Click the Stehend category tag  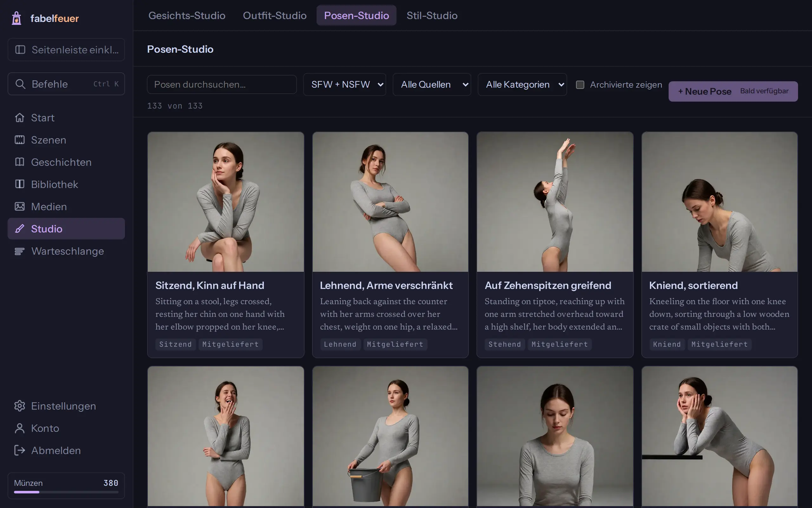point(505,344)
